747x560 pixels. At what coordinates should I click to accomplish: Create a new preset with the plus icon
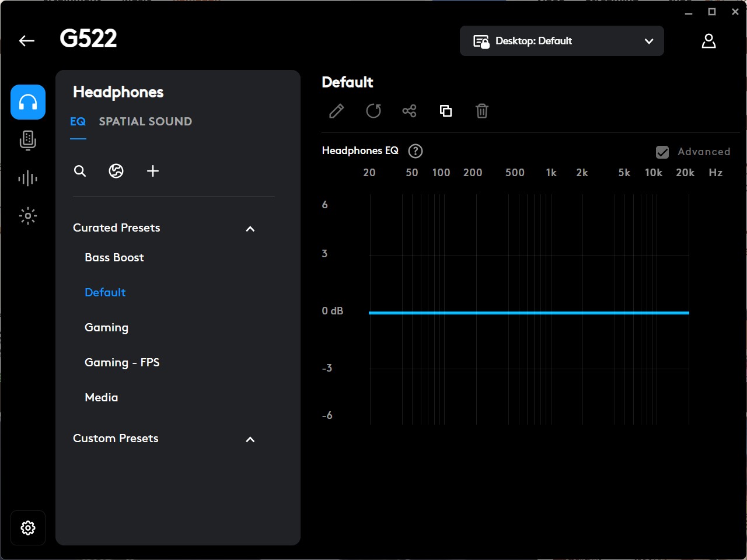pyautogui.click(x=153, y=171)
